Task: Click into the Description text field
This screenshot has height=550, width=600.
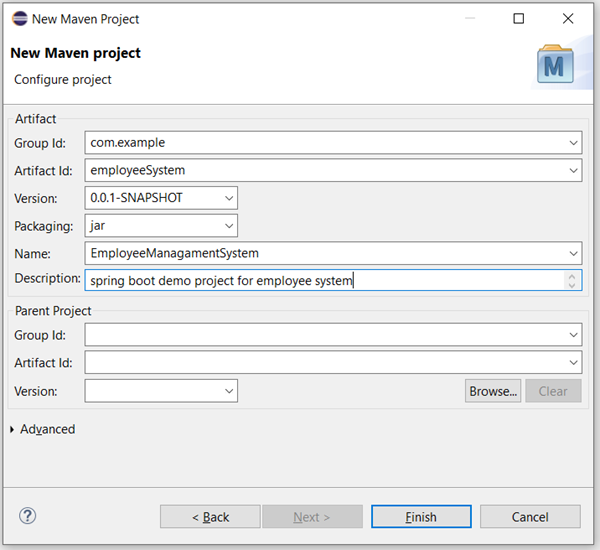Action: 320,281
